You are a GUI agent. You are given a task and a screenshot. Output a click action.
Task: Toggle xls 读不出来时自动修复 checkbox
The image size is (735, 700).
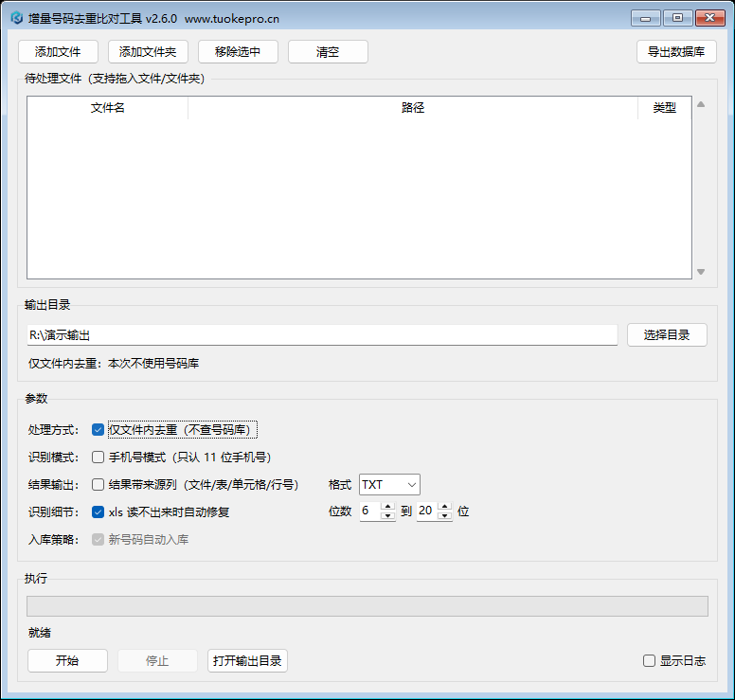(98, 512)
